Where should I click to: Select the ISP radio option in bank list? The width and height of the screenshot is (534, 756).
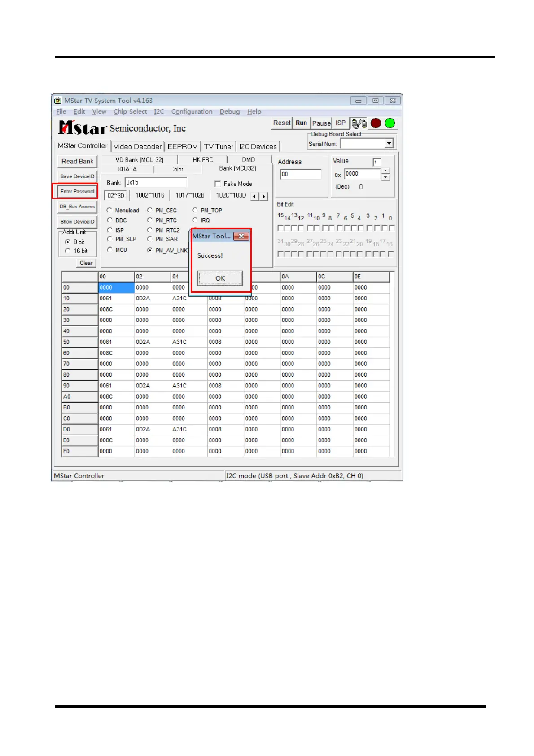pos(109,230)
